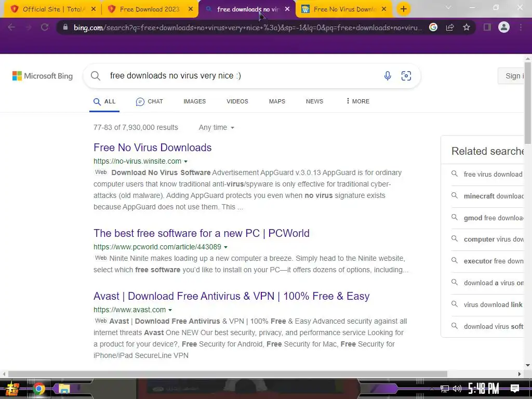The height and width of the screenshot is (399, 532).
Task: Open the notification center icon
Action: pos(515,389)
